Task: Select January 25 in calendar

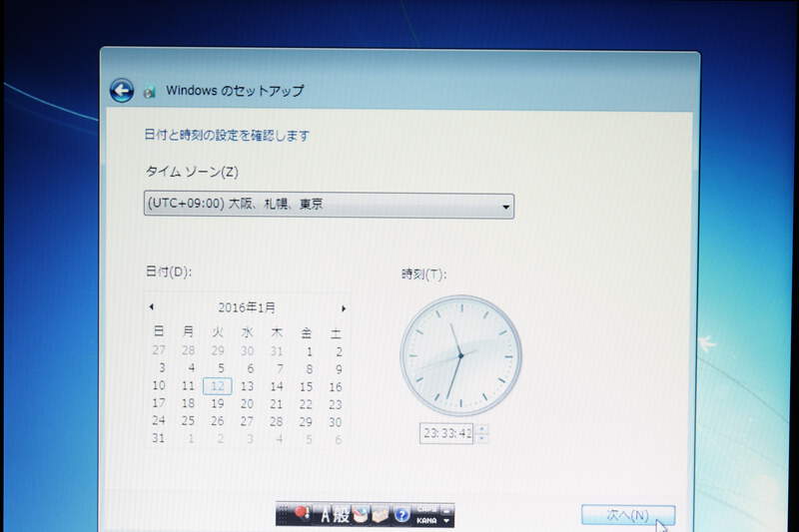Action: click(x=188, y=420)
